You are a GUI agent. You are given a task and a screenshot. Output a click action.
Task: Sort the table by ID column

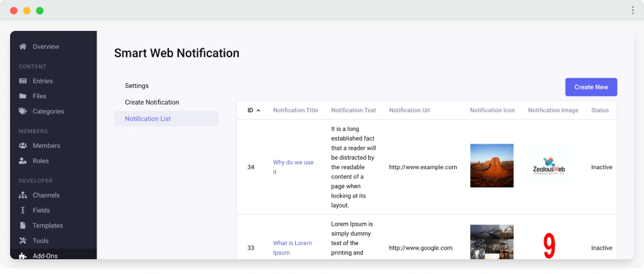[254, 110]
